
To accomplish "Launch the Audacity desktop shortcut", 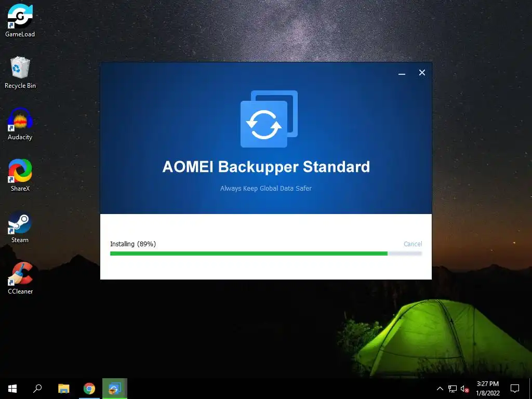I will tap(20, 124).
